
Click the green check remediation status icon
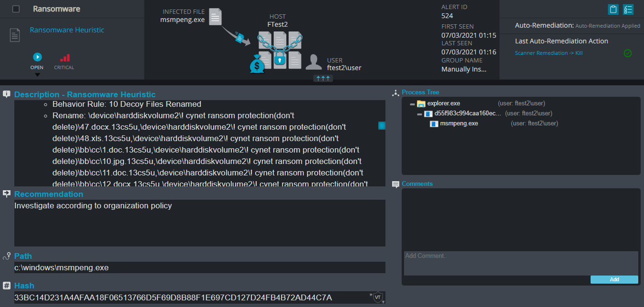[x=628, y=53]
